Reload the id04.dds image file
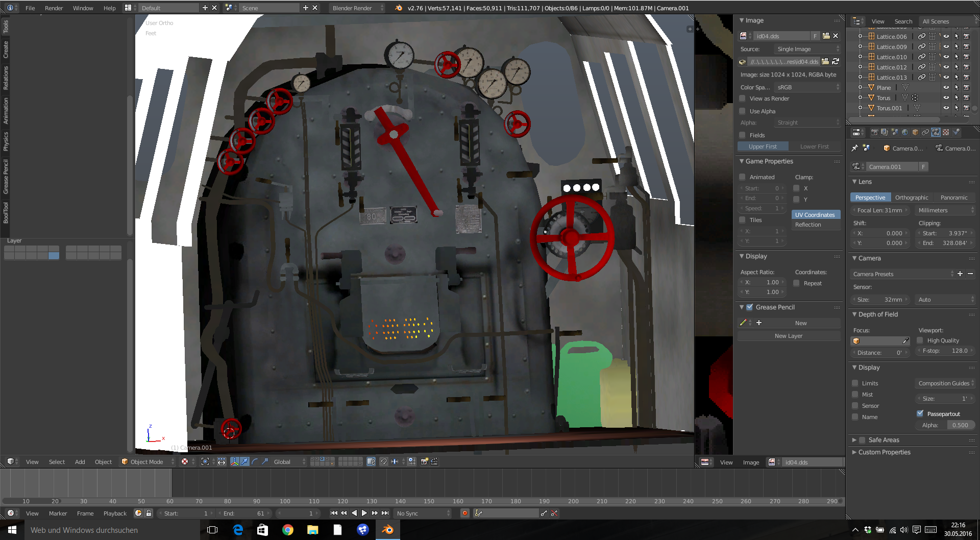The width and height of the screenshot is (980, 540). pyautogui.click(x=836, y=61)
